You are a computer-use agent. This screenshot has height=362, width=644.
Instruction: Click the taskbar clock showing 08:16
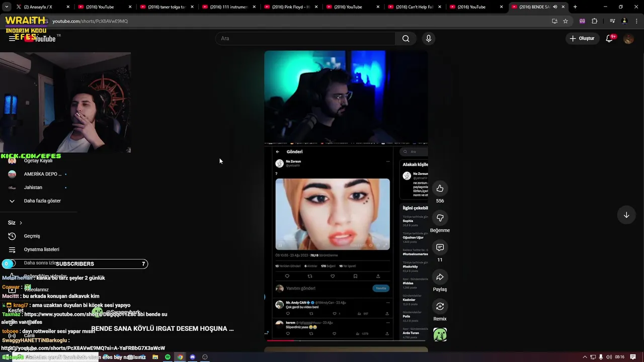click(619, 357)
